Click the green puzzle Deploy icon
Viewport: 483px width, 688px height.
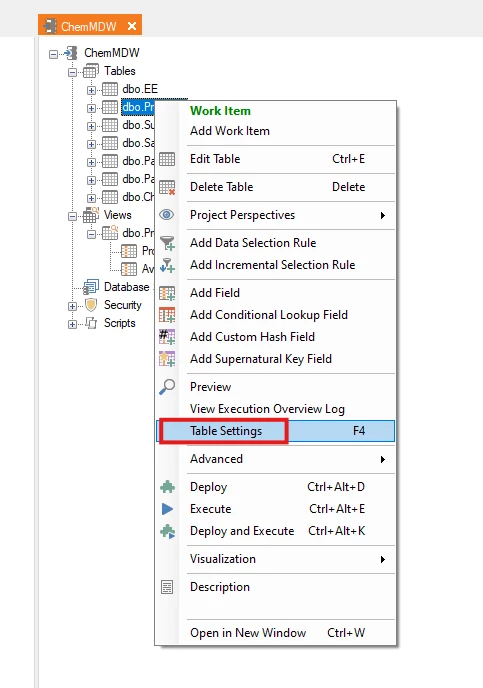167,487
